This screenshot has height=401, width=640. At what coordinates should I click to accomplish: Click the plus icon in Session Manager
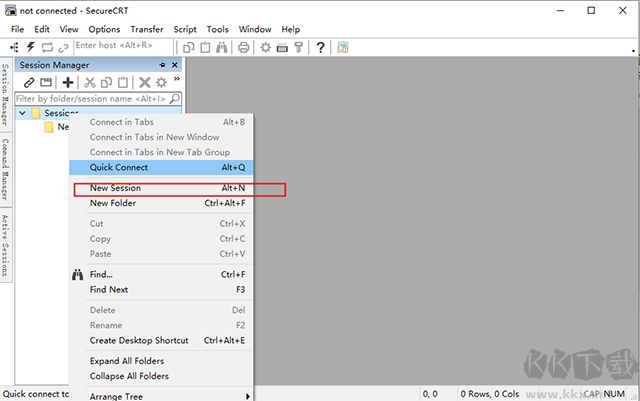(68, 82)
